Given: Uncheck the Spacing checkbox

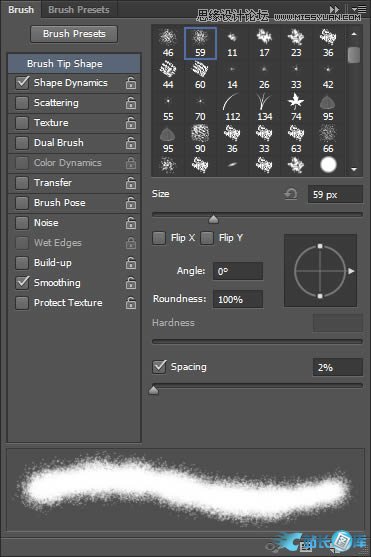Looking at the screenshot, I should point(159,367).
